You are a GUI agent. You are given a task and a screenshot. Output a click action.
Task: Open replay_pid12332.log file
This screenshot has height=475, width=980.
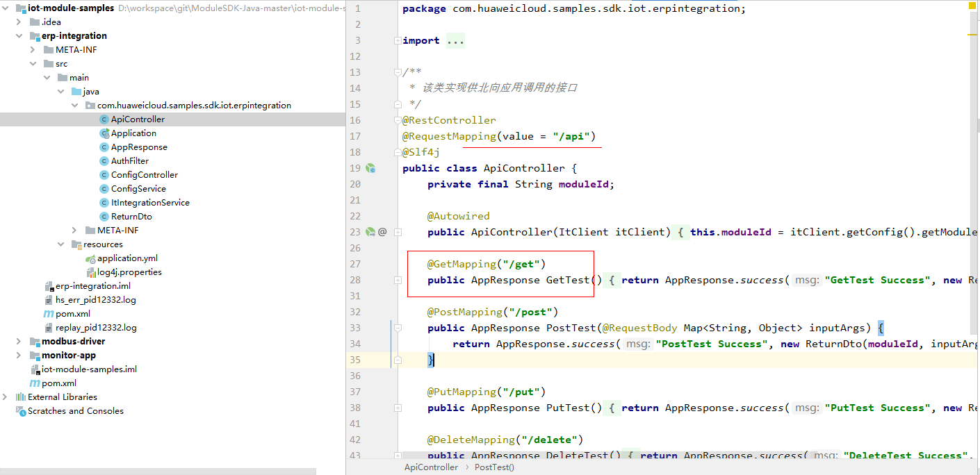click(x=96, y=328)
